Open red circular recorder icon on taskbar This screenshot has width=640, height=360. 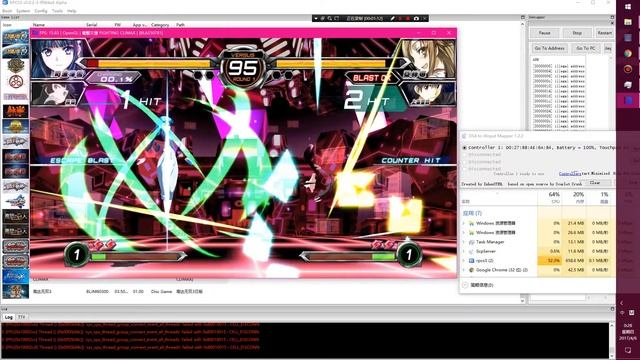click(628, 69)
